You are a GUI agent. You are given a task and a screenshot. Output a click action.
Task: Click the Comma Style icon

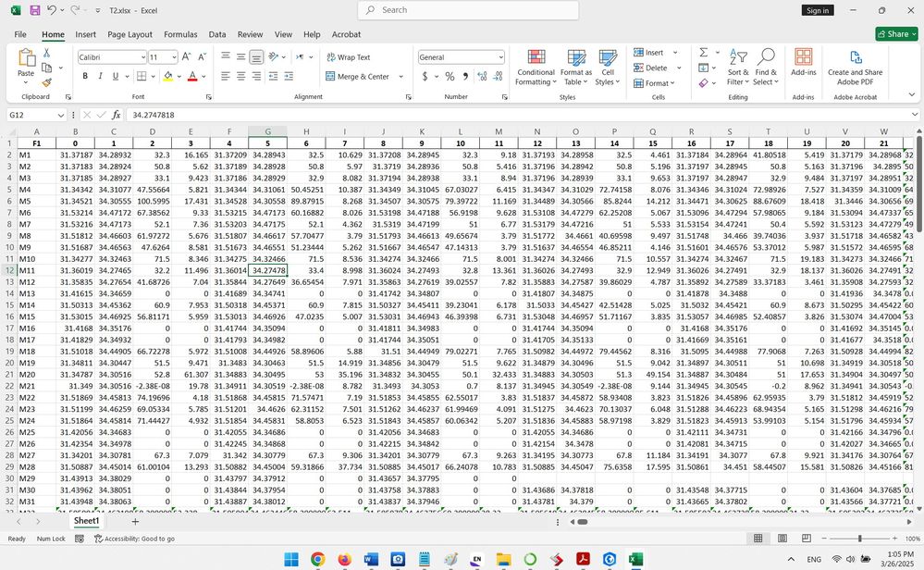[x=465, y=77]
